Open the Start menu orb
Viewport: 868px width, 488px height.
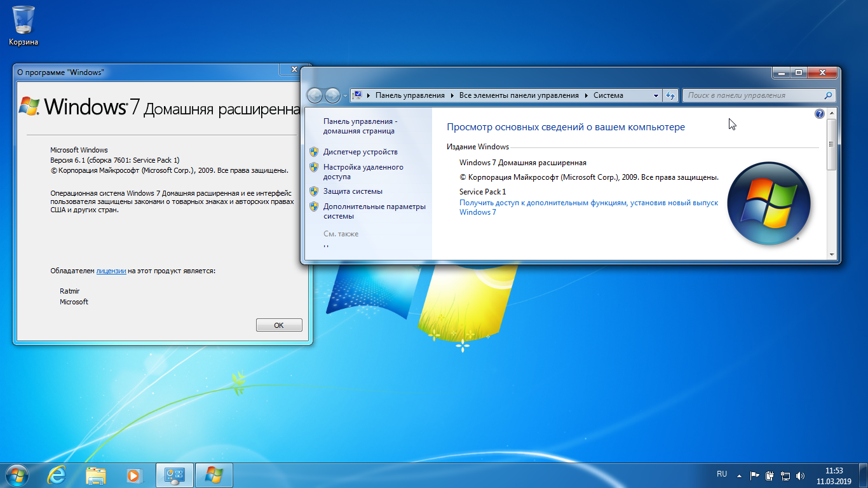(x=17, y=475)
